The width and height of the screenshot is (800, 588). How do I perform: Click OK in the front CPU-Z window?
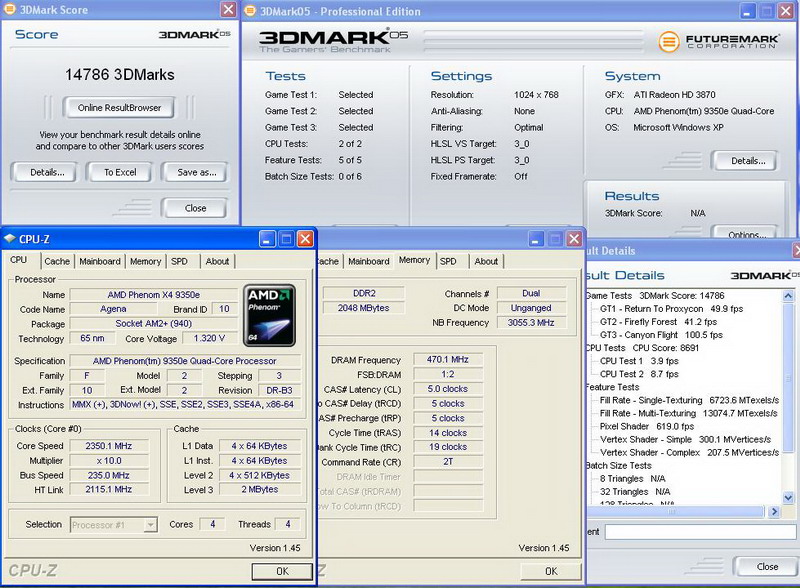coord(282,571)
